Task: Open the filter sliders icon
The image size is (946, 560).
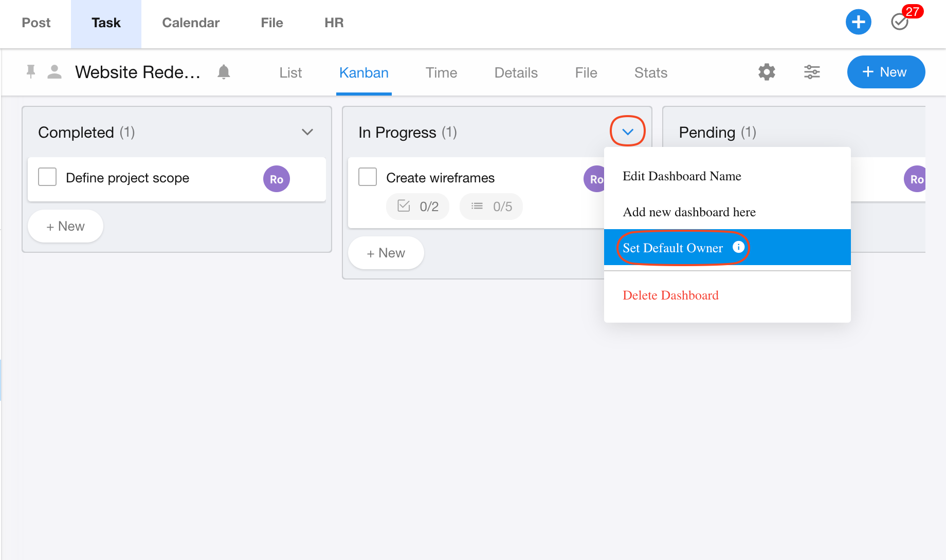Action: [x=812, y=72]
